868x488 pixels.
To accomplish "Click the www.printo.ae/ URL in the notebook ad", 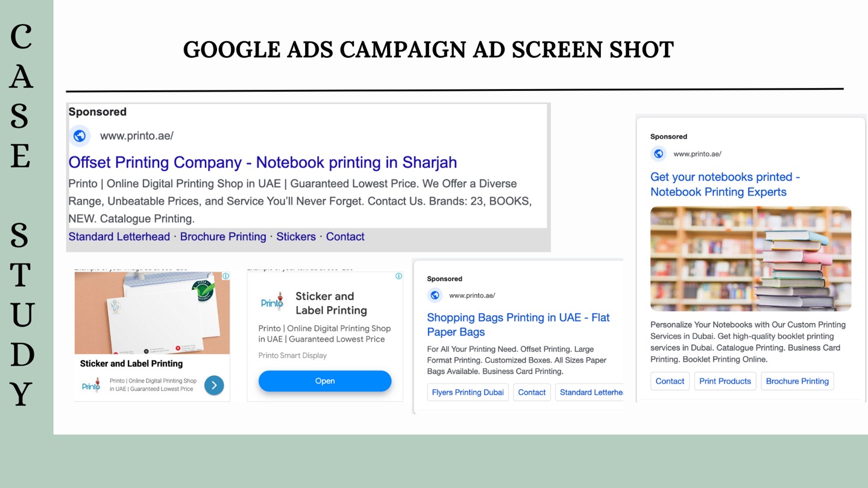I will (697, 154).
